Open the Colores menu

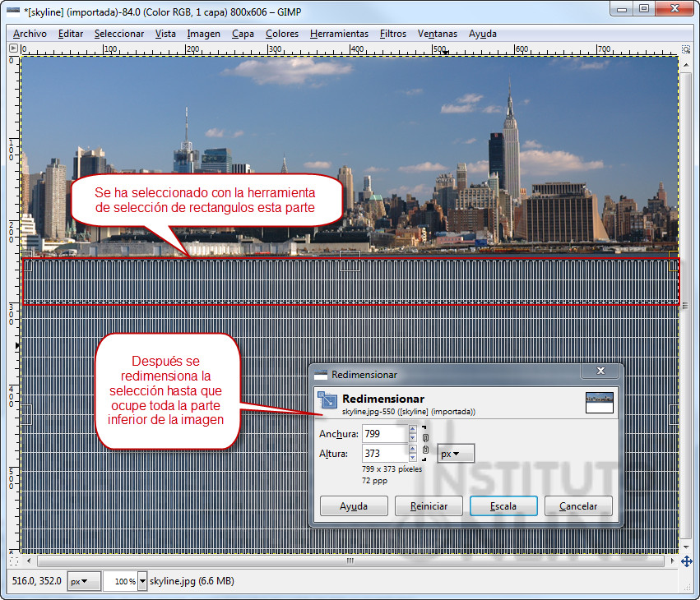(282, 34)
